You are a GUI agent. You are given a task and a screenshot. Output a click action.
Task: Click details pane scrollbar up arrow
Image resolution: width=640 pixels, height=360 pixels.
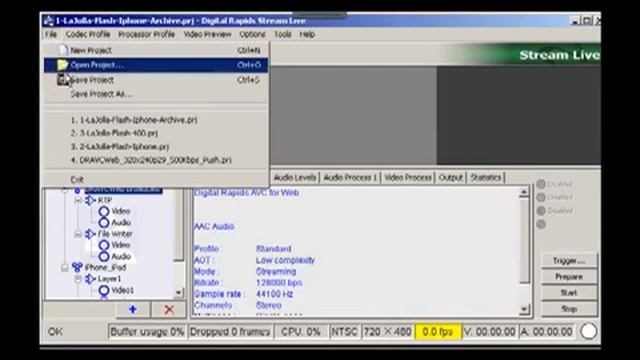click(x=524, y=192)
